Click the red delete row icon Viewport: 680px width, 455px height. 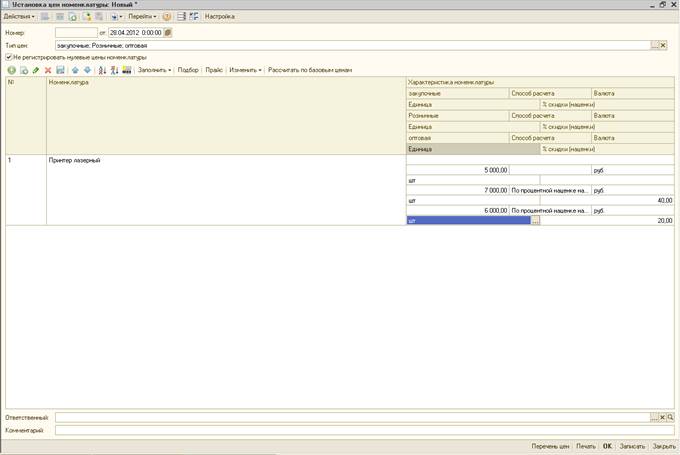coord(48,70)
